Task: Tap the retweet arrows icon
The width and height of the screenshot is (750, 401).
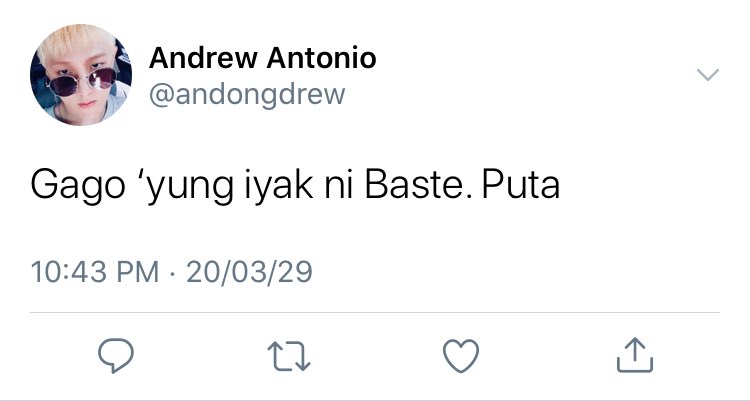Action: click(x=289, y=356)
